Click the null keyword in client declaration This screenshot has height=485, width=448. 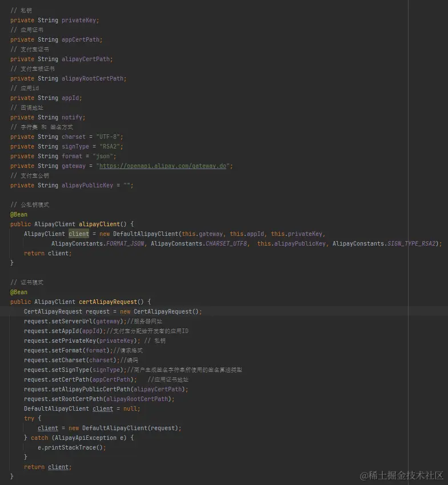pos(130,408)
